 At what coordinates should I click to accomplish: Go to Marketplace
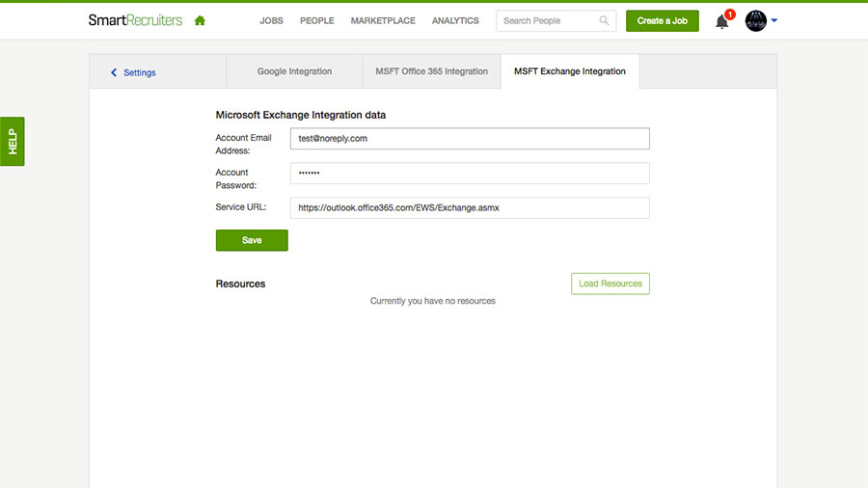383,20
